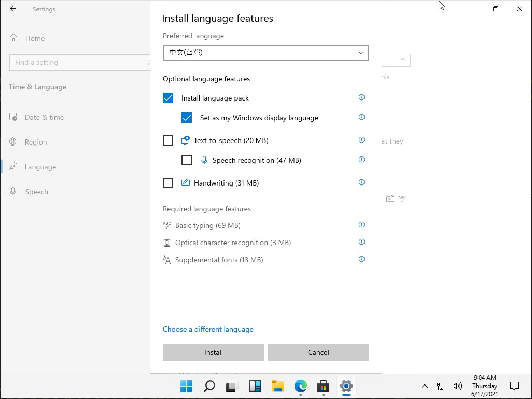Click info icon for Supplemental fonts
532x399 pixels.
pos(362,259)
